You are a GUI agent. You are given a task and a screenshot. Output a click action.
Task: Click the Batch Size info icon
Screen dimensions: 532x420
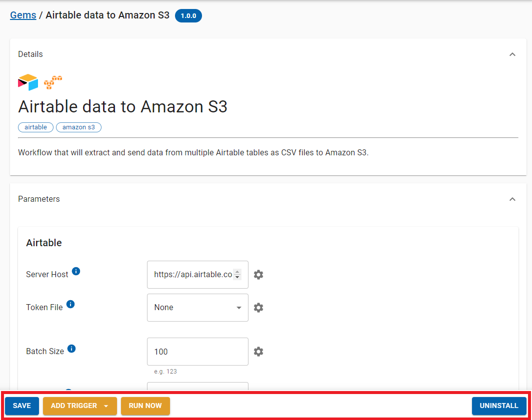(71, 349)
